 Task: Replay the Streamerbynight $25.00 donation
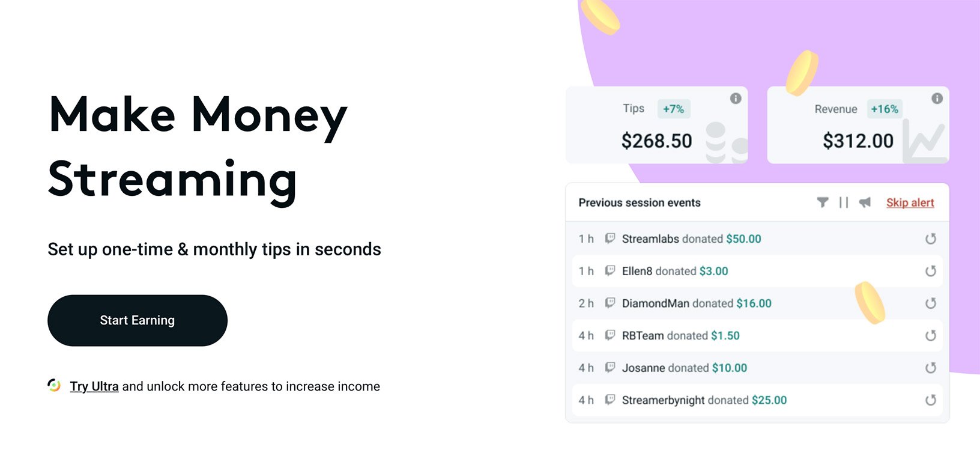[931, 400]
